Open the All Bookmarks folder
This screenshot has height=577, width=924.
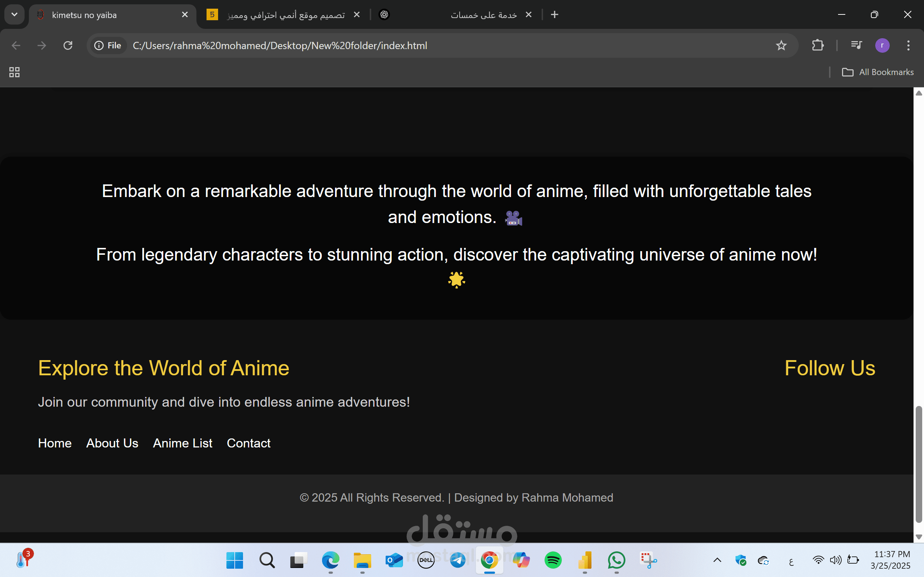click(x=877, y=72)
